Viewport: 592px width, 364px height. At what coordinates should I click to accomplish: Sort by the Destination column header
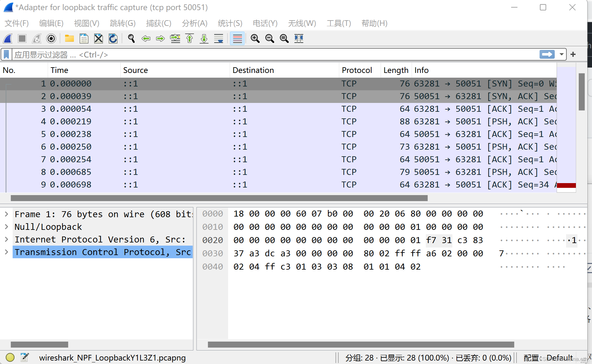pos(284,70)
